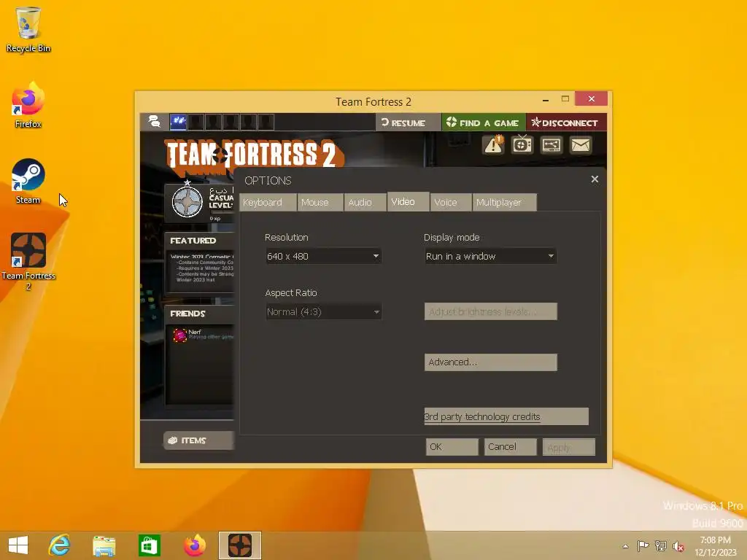
Task: Switch to the Voice tab
Action: [x=451, y=203]
